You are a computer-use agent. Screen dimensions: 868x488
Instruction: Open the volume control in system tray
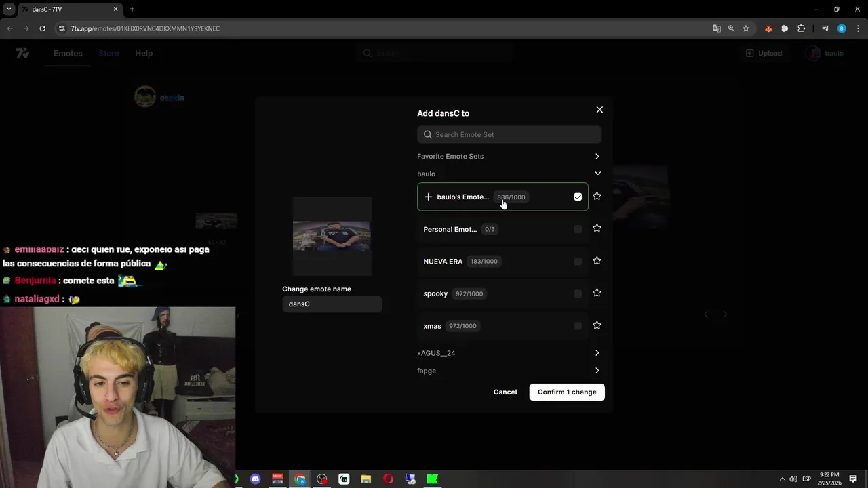coord(793,479)
